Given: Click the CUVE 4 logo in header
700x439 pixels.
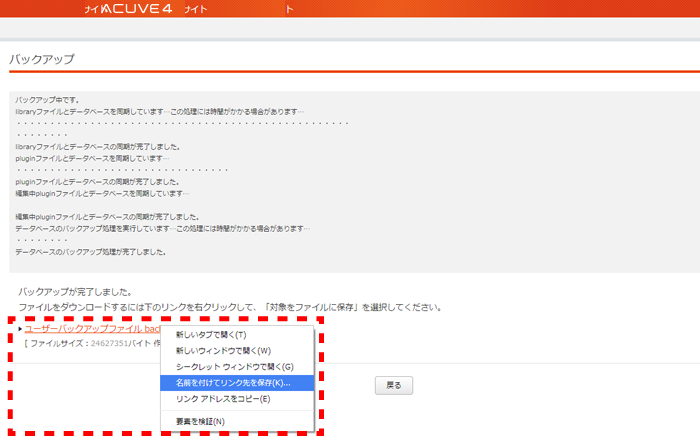Looking at the screenshot, I should (137, 8).
